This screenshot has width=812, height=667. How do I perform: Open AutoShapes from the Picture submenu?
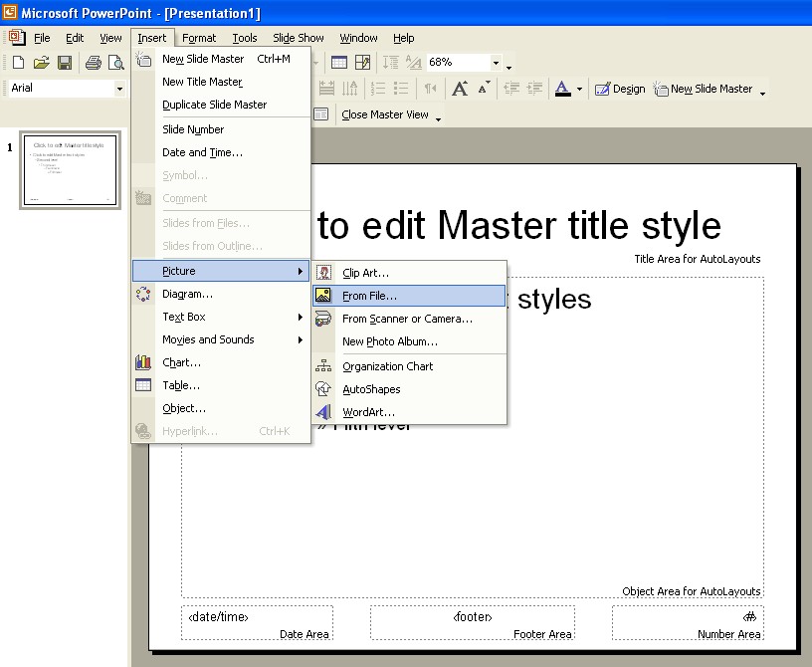coord(409,389)
